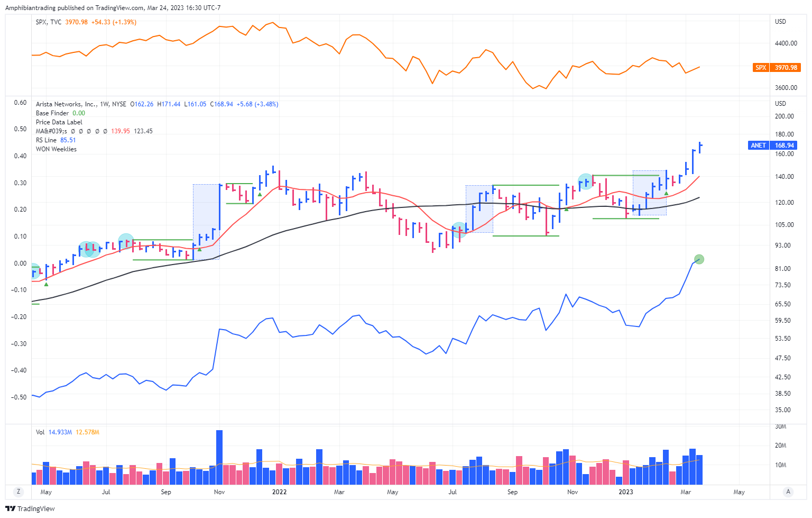Click the 3600.00 level on SPX axis
Screen dimensions: 812x518
[x=786, y=88]
